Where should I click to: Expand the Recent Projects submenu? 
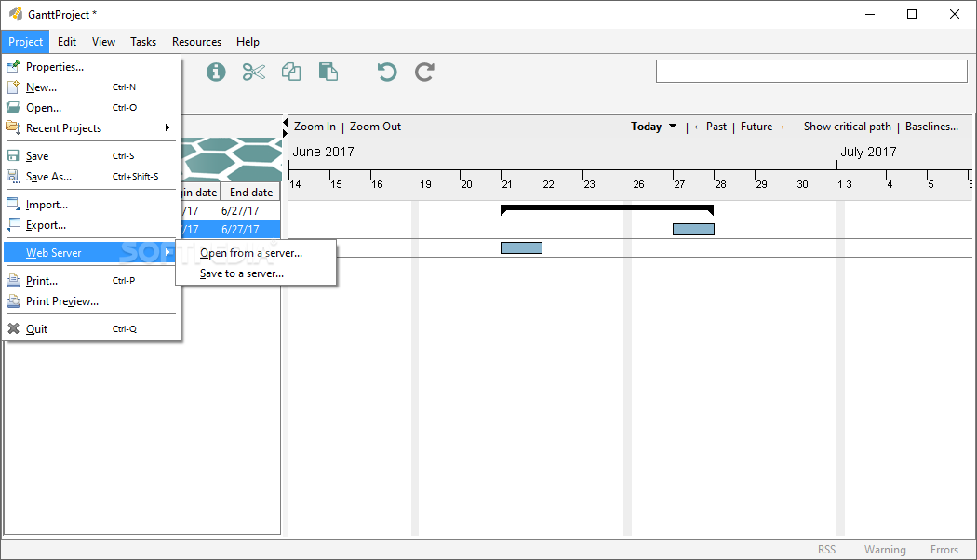pos(91,128)
